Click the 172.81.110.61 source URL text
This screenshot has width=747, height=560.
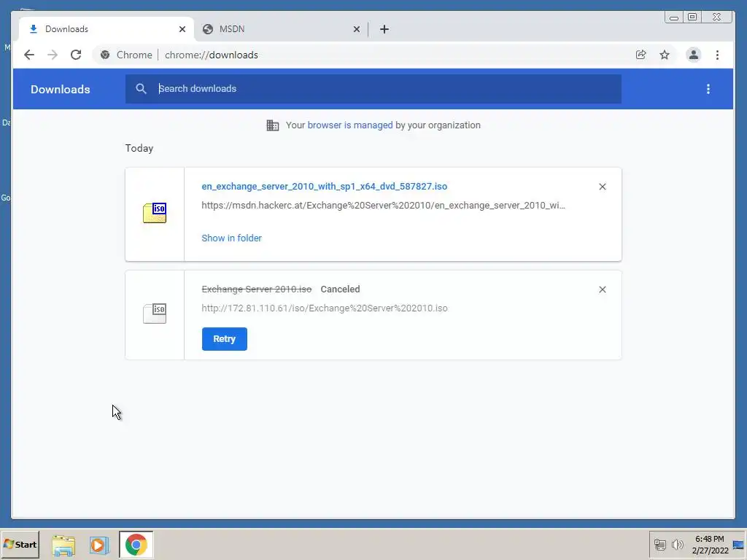(325, 308)
